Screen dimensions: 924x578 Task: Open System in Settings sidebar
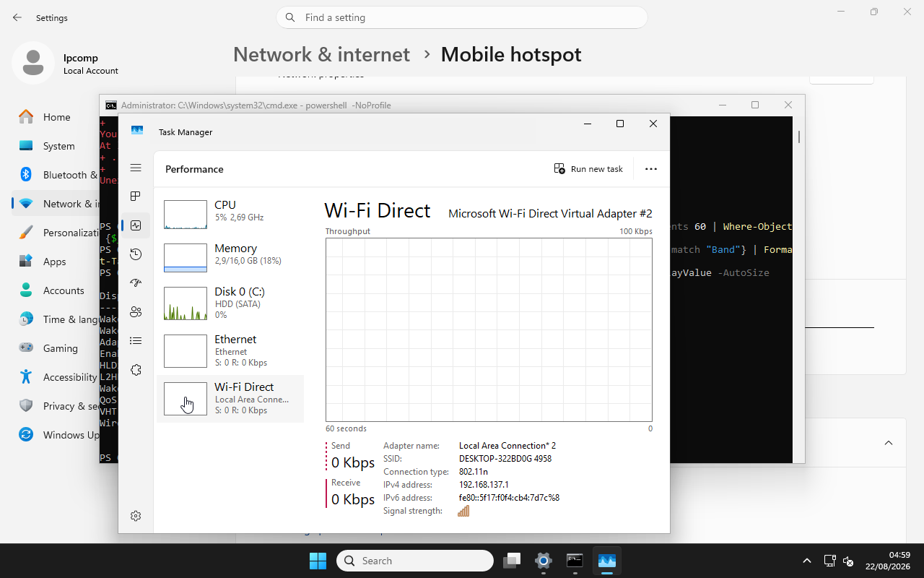[x=56, y=146]
